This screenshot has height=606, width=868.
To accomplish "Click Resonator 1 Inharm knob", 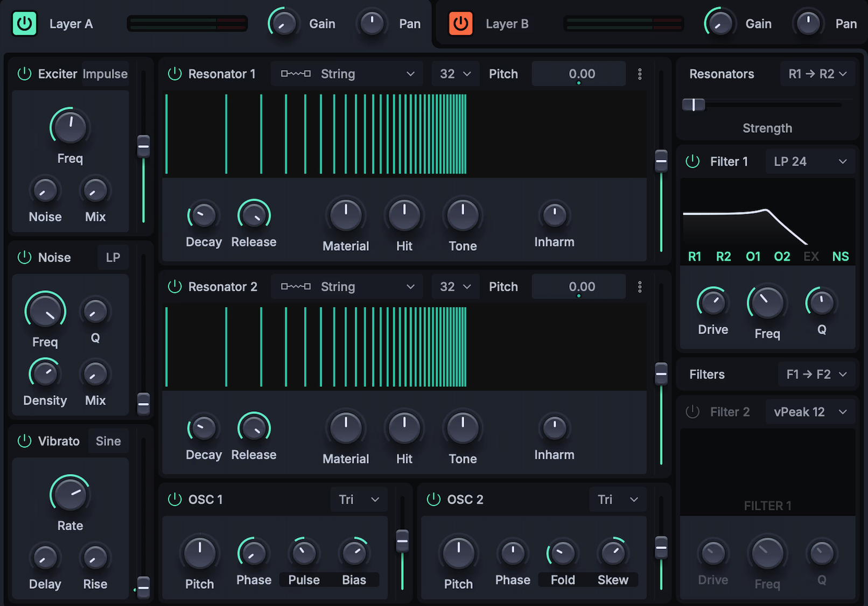I will [554, 215].
